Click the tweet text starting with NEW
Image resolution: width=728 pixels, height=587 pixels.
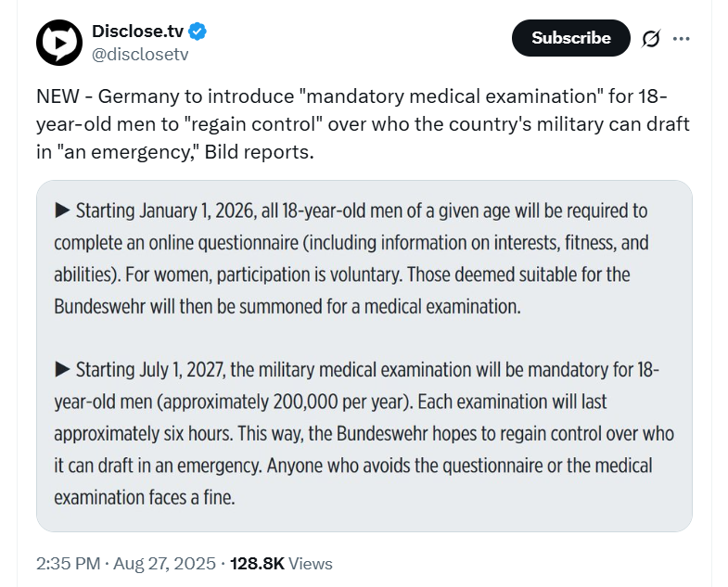click(363, 124)
